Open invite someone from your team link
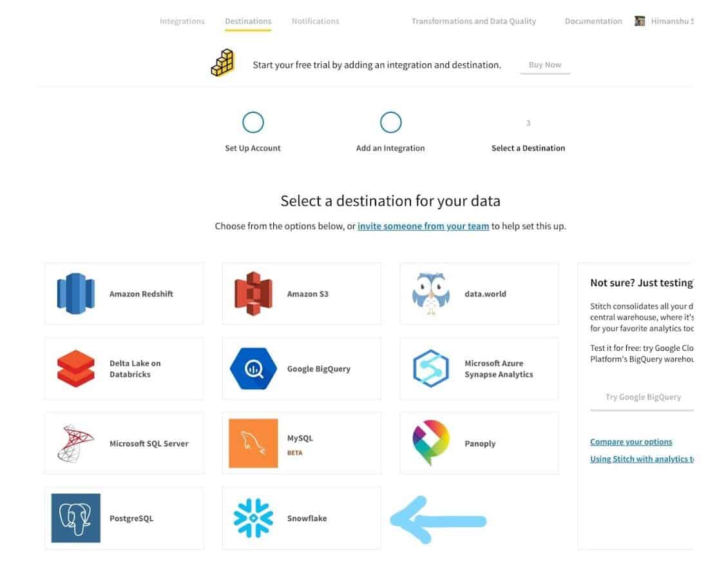 (x=423, y=226)
